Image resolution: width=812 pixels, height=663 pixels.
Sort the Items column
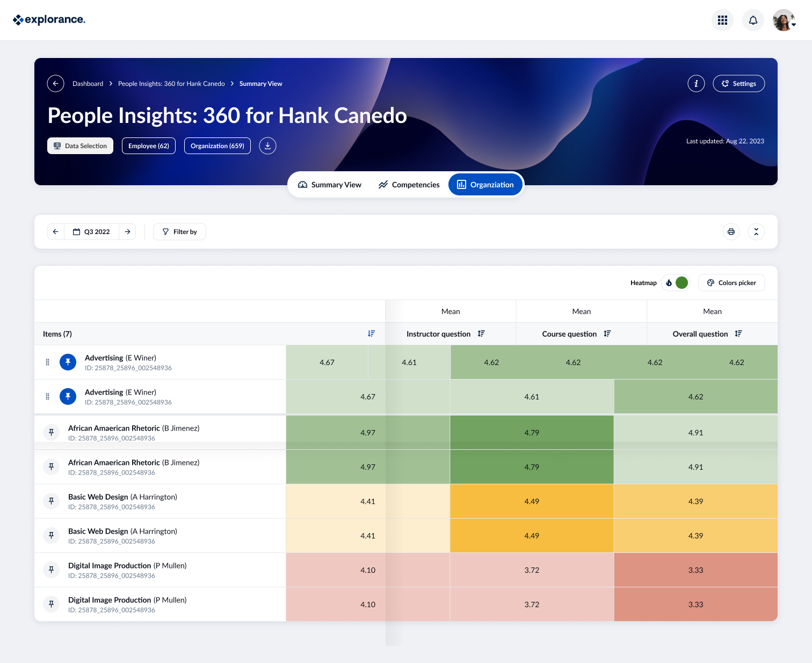click(x=371, y=334)
